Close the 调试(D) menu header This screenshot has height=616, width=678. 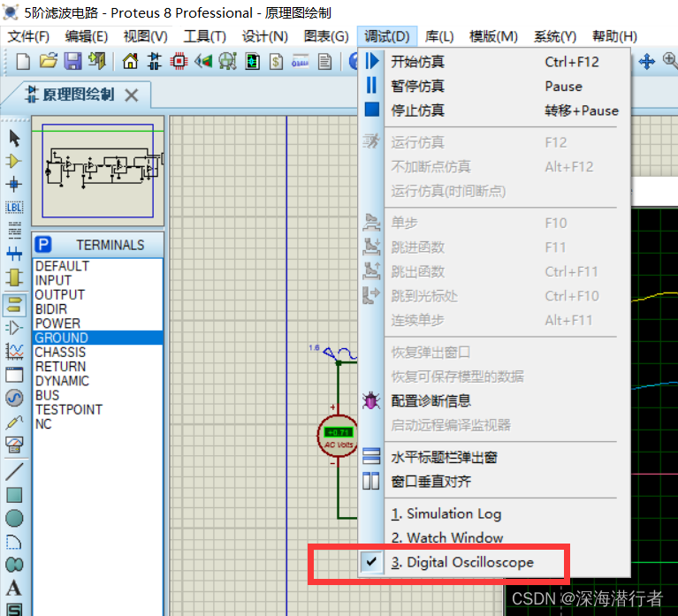tap(387, 36)
